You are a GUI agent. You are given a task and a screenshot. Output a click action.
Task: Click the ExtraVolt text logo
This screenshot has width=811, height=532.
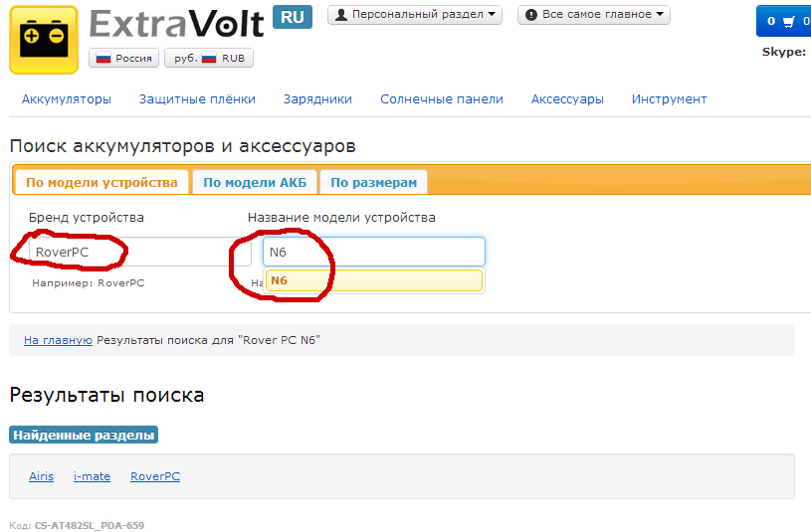point(176,24)
